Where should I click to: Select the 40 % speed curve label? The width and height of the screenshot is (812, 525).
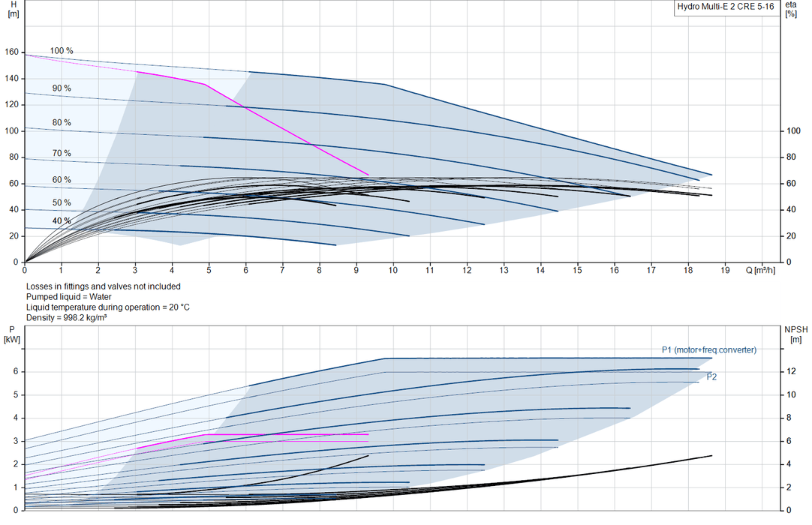pos(62,220)
